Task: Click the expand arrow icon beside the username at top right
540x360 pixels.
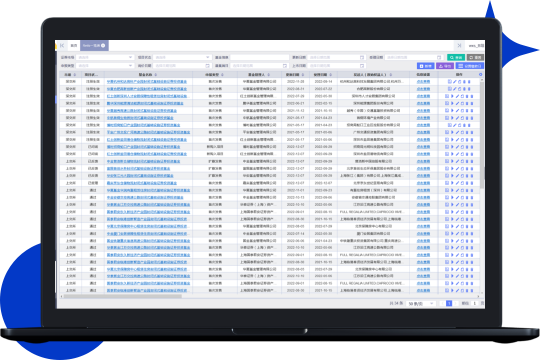Action: 459,45
